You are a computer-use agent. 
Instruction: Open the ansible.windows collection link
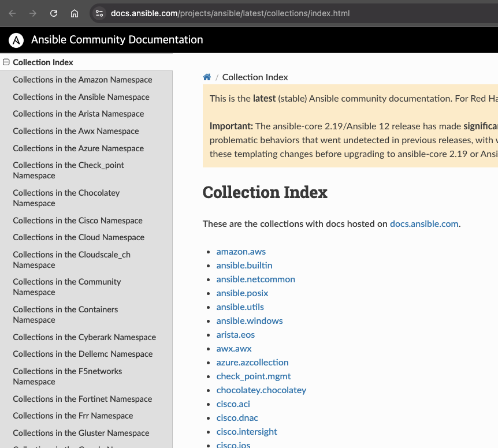[x=250, y=321]
